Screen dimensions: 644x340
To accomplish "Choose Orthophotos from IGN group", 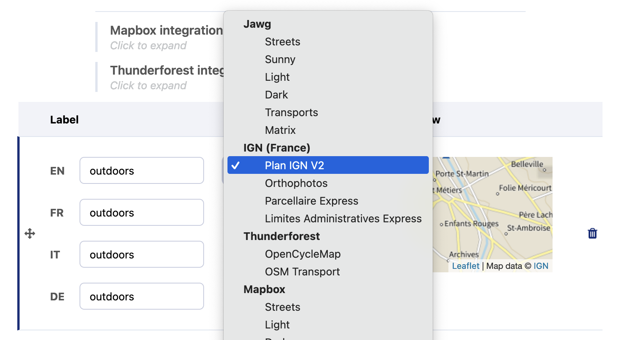I will 296,183.
